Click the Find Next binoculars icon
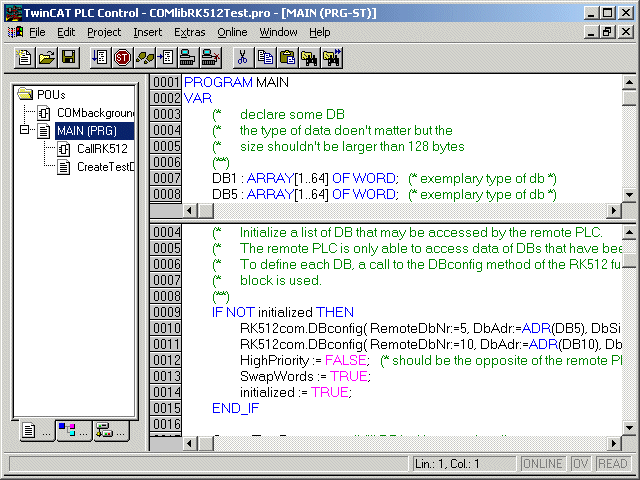The image size is (640, 480). 332,57
